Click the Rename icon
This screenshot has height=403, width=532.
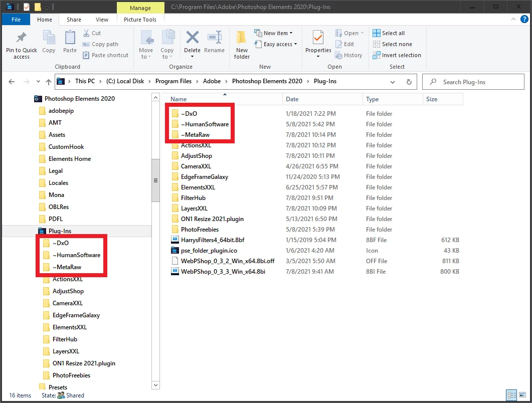[x=215, y=37]
